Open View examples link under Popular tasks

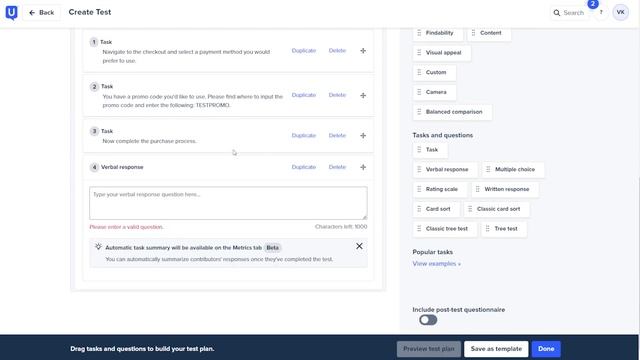(x=436, y=264)
